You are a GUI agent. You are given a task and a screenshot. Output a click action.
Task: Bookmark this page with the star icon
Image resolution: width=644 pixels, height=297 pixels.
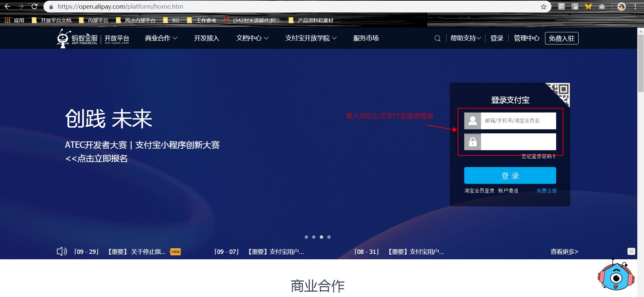click(x=543, y=7)
